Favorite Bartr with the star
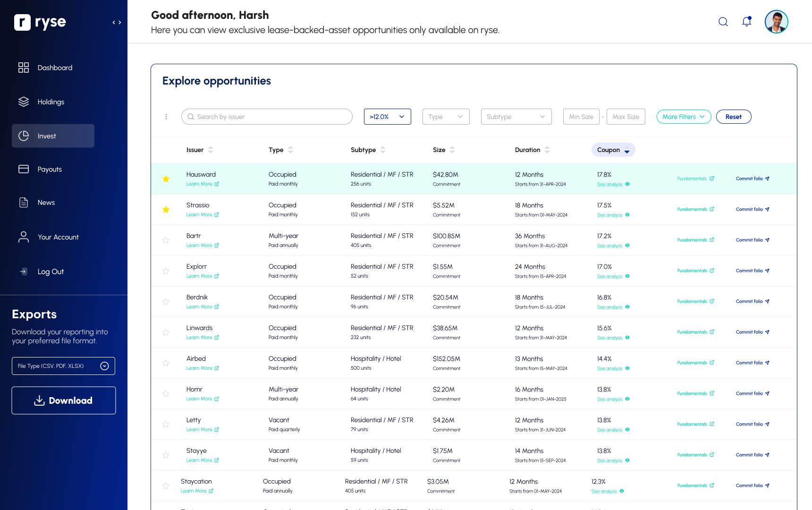 click(166, 240)
